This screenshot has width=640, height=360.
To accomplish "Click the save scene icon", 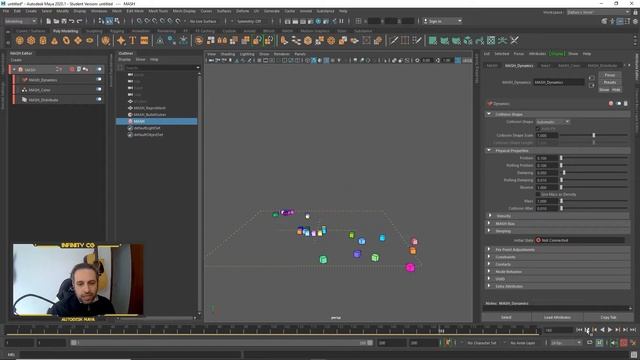I will [x=64, y=21].
